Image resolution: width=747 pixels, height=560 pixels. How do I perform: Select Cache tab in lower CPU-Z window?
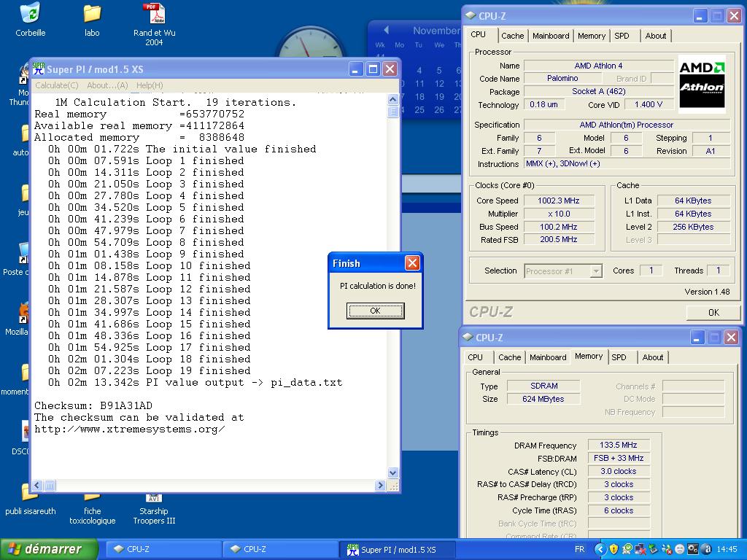(x=510, y=357)
